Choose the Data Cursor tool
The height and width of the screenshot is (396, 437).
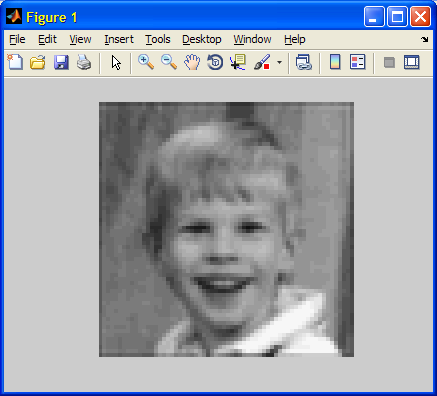click(x=238, y=62)
